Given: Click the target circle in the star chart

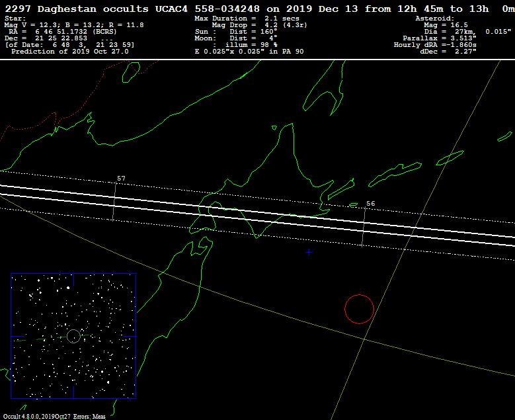Looking at the screenshot, I should coord(73,336).
